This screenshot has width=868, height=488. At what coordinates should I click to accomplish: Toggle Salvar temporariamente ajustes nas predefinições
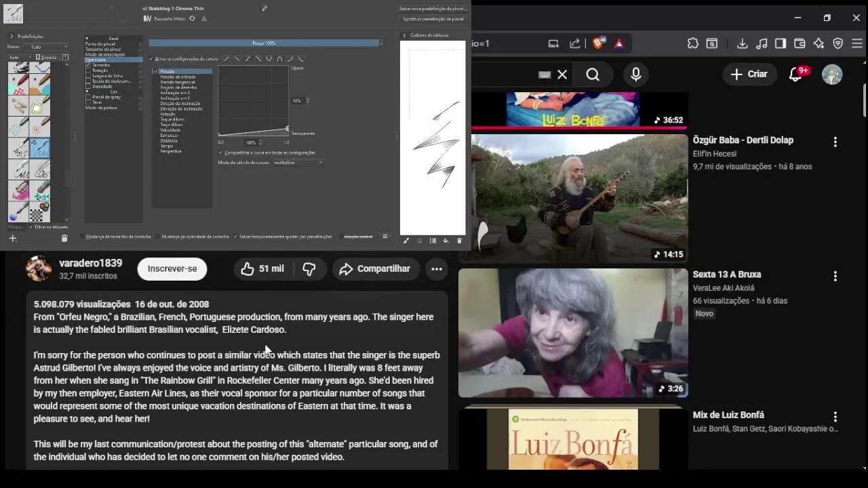coord(235,237)
